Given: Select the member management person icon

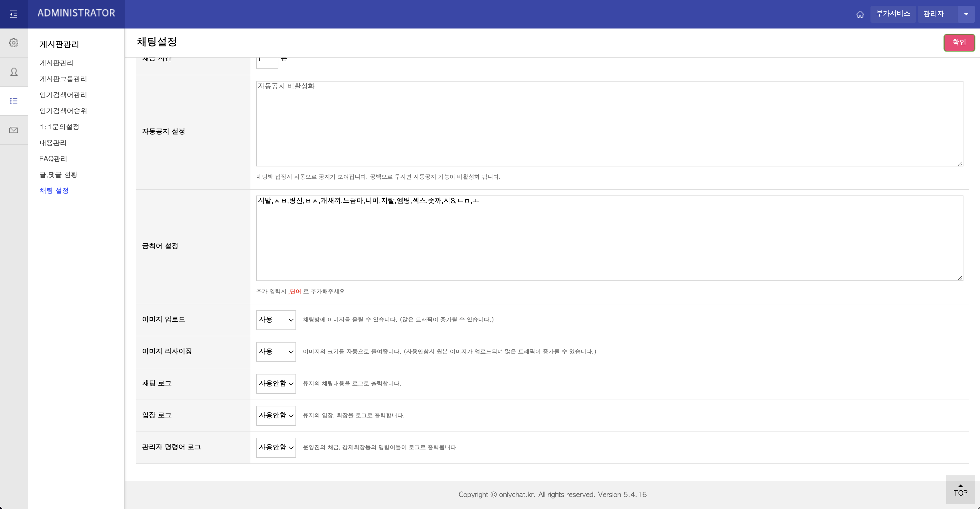Looking at the screenshot, I should (14, 72).
